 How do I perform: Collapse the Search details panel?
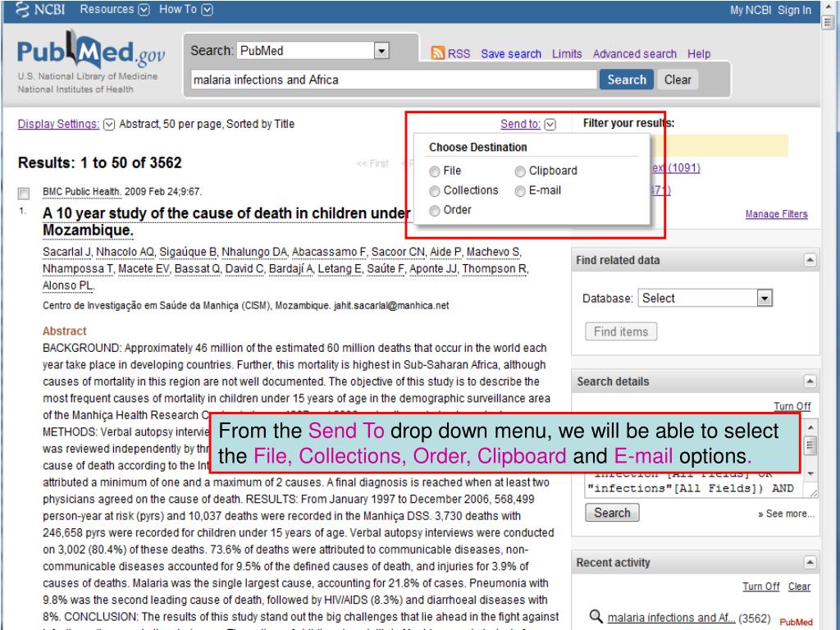(810, 381)
